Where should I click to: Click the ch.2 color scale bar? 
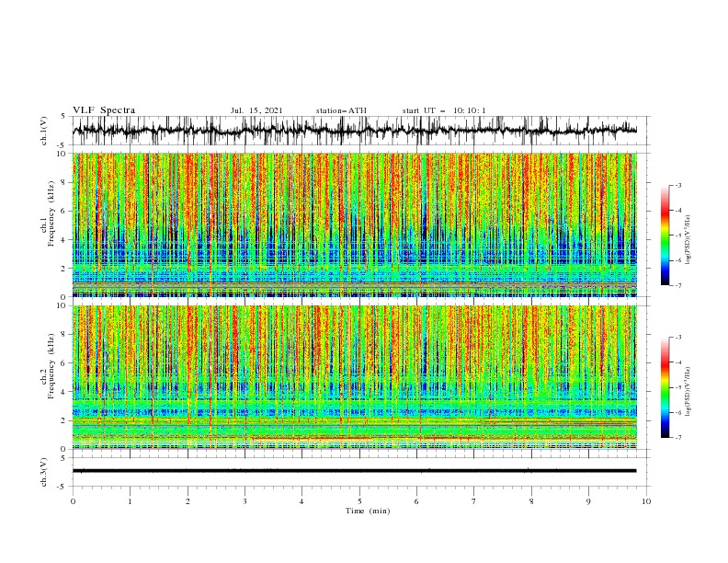pyautogui.click(x=665, y=387)
